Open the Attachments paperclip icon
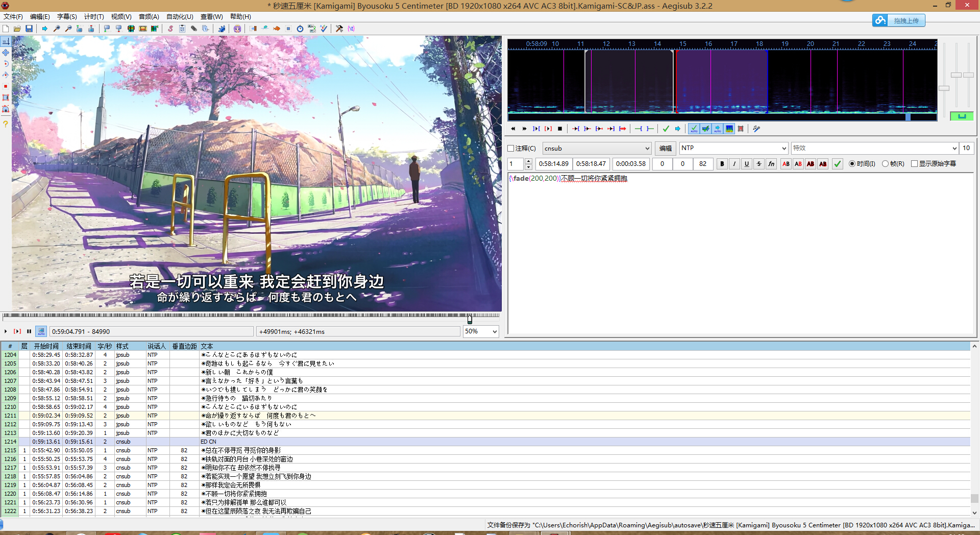 tap(194, 29)
